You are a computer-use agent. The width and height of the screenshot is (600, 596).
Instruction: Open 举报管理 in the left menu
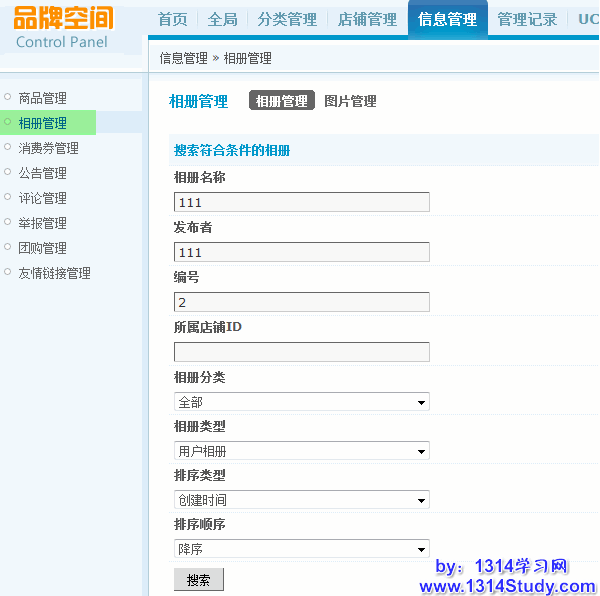43,223
